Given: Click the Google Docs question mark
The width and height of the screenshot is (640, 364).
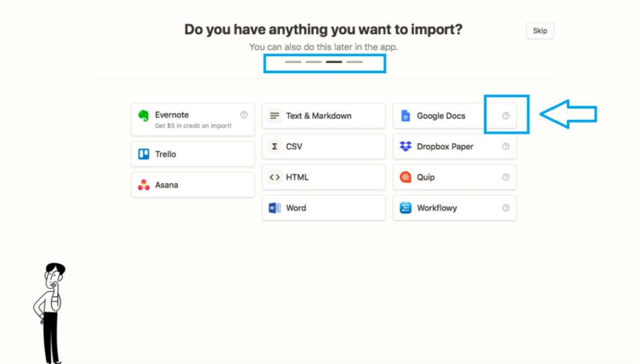Looking at the screenshot, I should point(505,116).
